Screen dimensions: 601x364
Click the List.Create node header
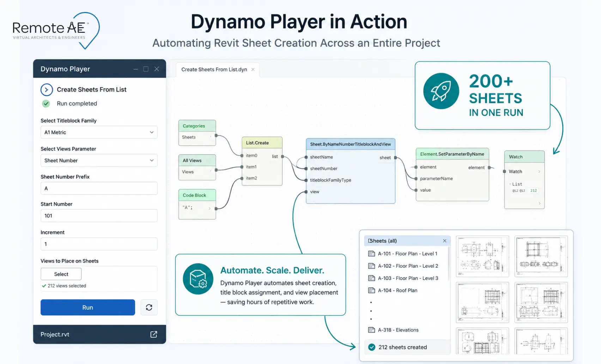click(262, 143)
